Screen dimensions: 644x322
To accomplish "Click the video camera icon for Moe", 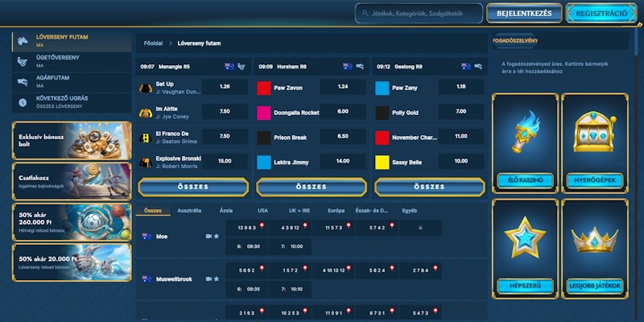I will tap(208, 237).
